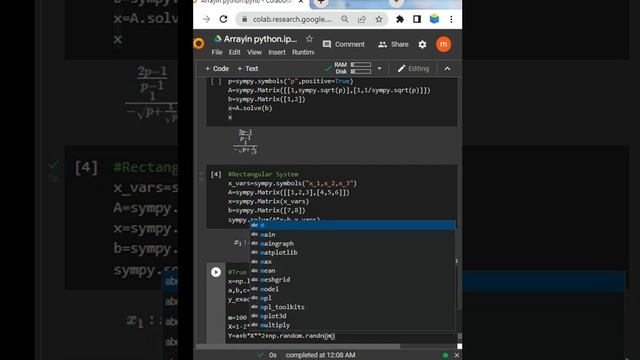Go forward with the browser forward arrow
The width and height of the screenshot is (640, 360).
pos(207,19)
